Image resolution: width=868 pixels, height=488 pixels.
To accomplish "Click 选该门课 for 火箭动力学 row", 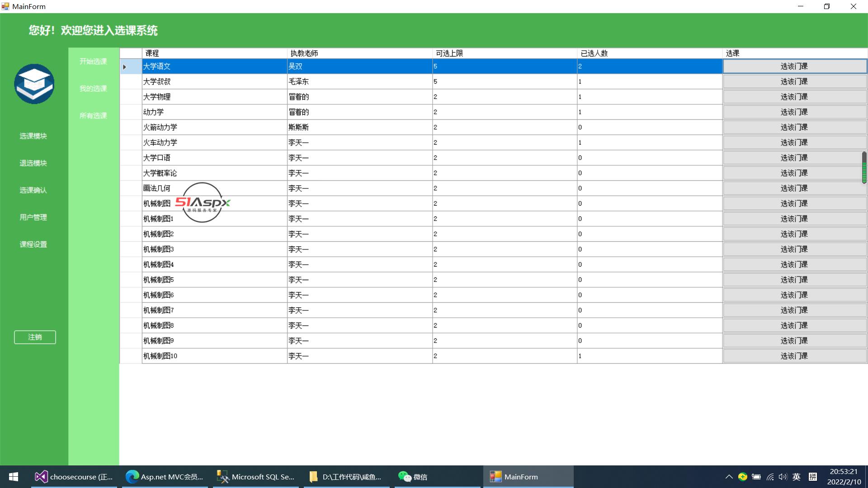I will (x=794, y=127).
